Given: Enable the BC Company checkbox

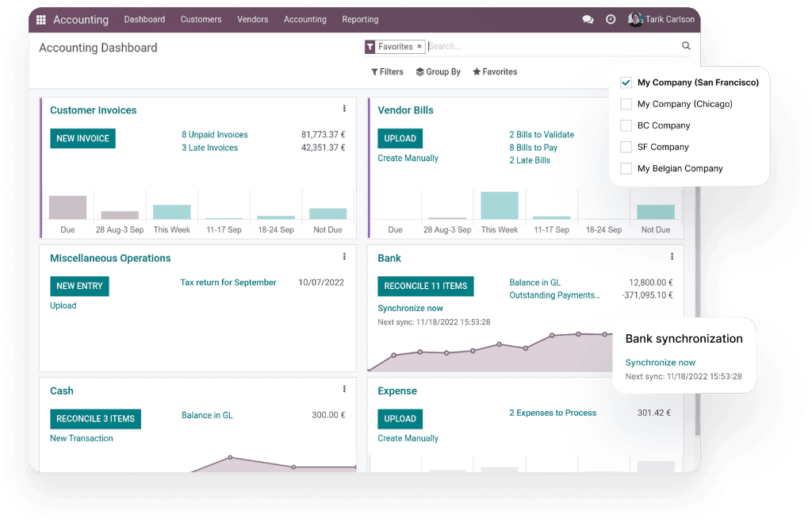Looking at the screenshot, I should click(x=626, y=125).
